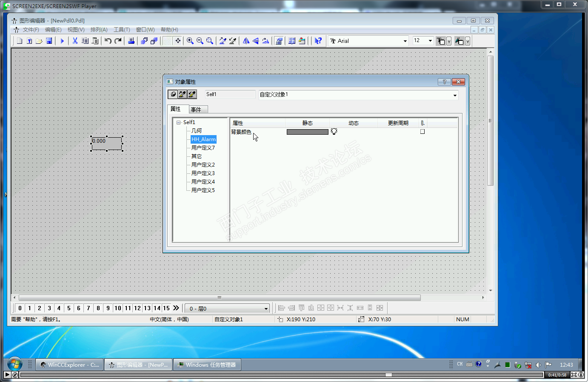This screenshot has width=588, height=382.
Task: Open the font size 12 dropdown
Action: click(430, 41)
